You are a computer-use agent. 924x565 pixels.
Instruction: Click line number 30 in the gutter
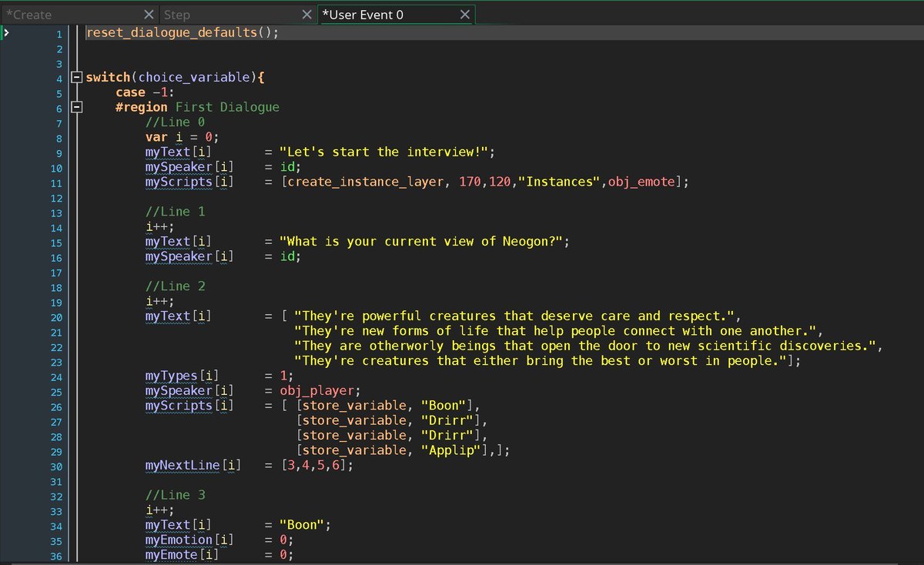[x=55, y=466]
